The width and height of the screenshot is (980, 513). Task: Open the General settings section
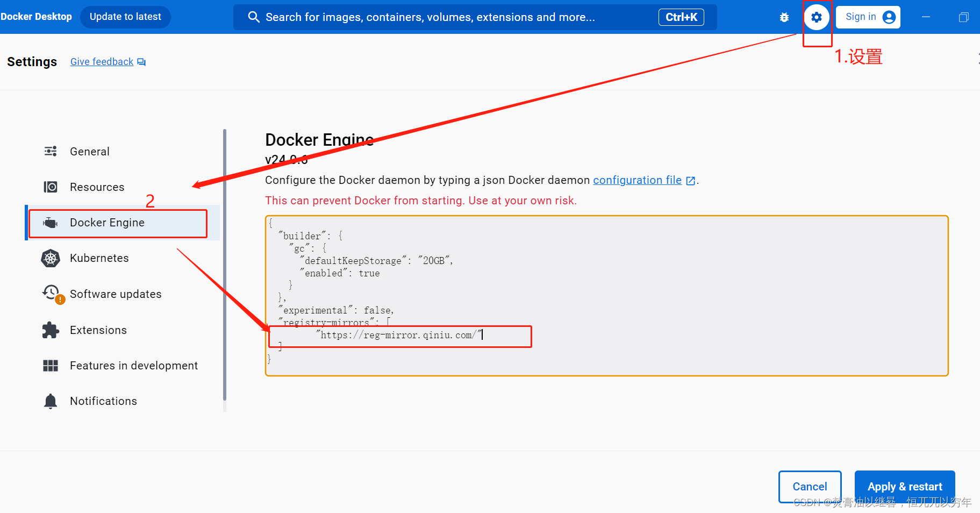[89, 151]
